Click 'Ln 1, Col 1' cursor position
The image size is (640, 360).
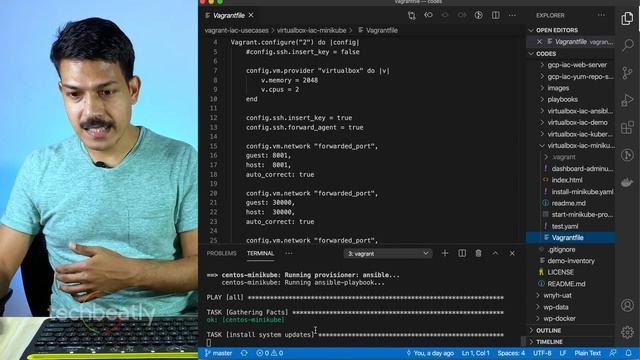[476, 353]
